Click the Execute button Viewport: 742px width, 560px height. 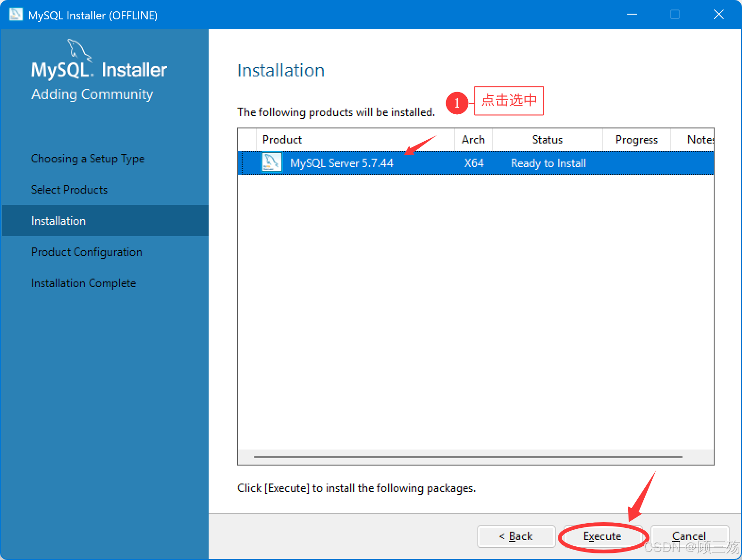[x=603, y=536]
